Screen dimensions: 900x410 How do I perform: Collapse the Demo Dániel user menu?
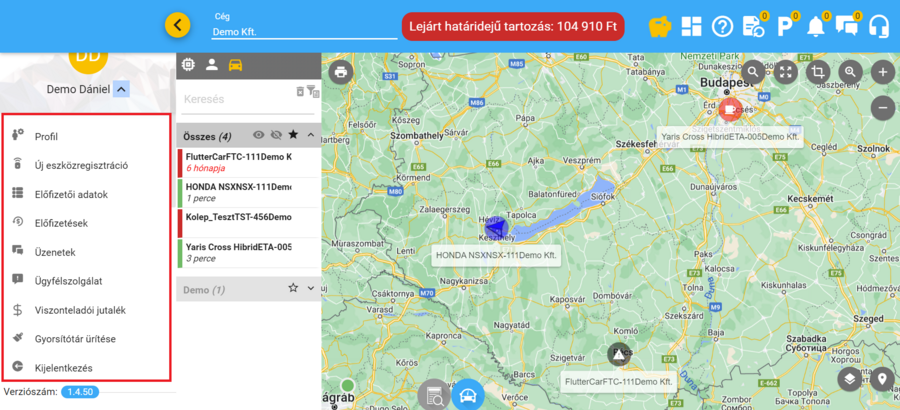[121, 89]
